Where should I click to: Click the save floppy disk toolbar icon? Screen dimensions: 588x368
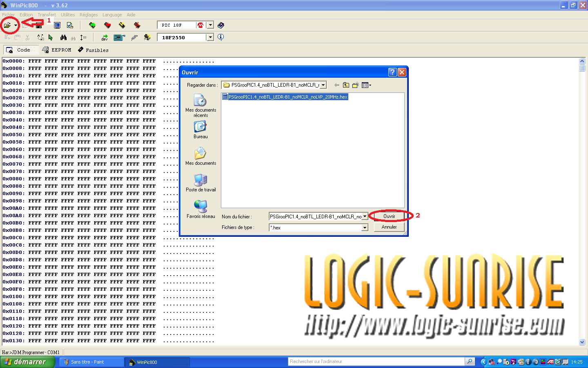click(39, 25)
